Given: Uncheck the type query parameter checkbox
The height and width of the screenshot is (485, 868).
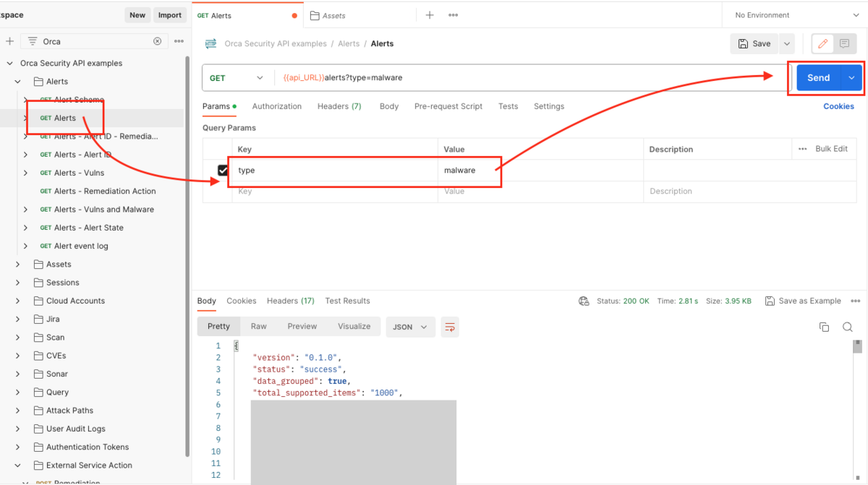Looking at the screenshot, I should click(x=224, y=171).
